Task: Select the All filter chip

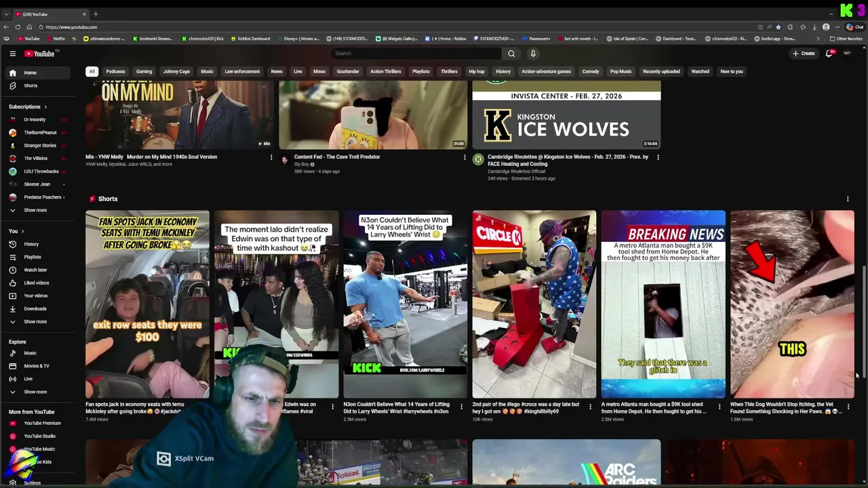Action: point(92,71)
